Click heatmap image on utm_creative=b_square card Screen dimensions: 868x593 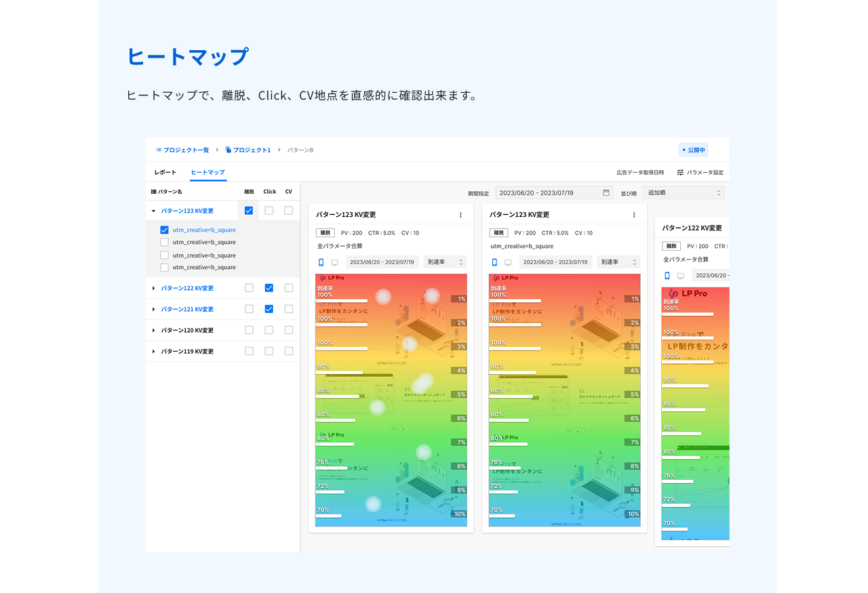pos(564,400)
